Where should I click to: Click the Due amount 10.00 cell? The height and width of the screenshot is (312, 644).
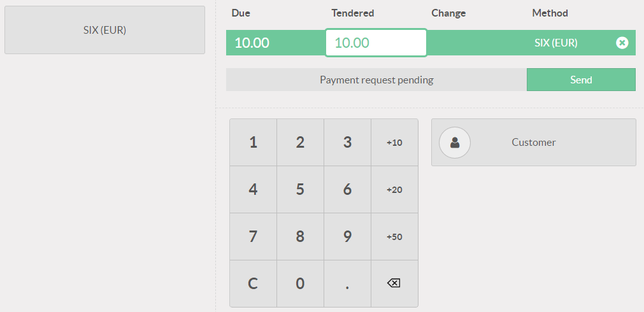pyautogui.click(x=252, y=43)
